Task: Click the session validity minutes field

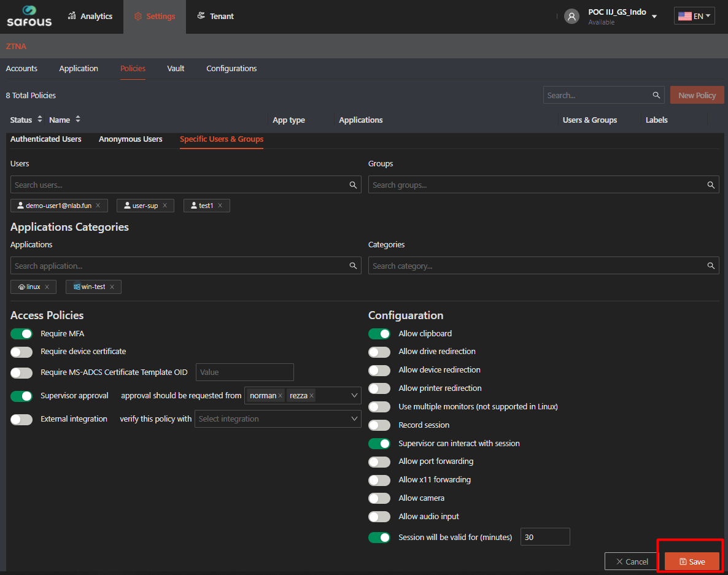Action: [544, 537]
